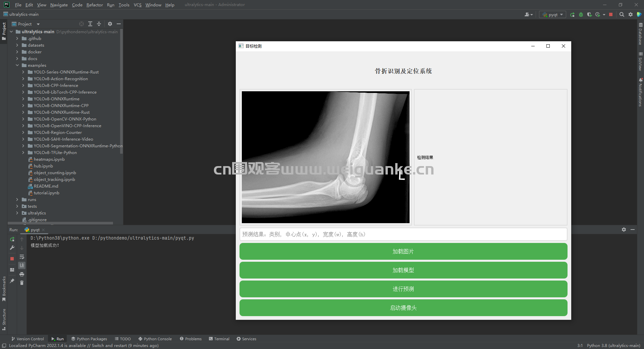Select target file in Project view
Image resolution: width=644 pixels, height=349 pixels.
pyautogui.click(x=81, y=24)
